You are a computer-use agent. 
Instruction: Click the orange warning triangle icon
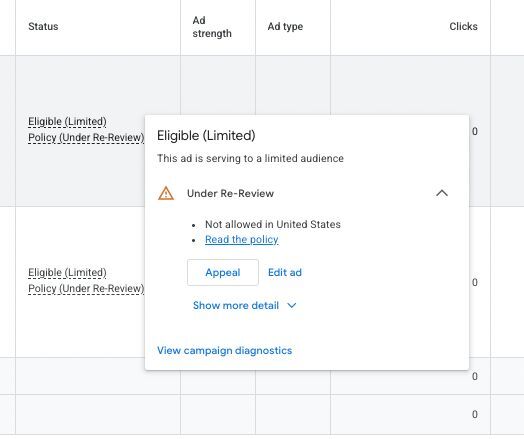point(166,193)
